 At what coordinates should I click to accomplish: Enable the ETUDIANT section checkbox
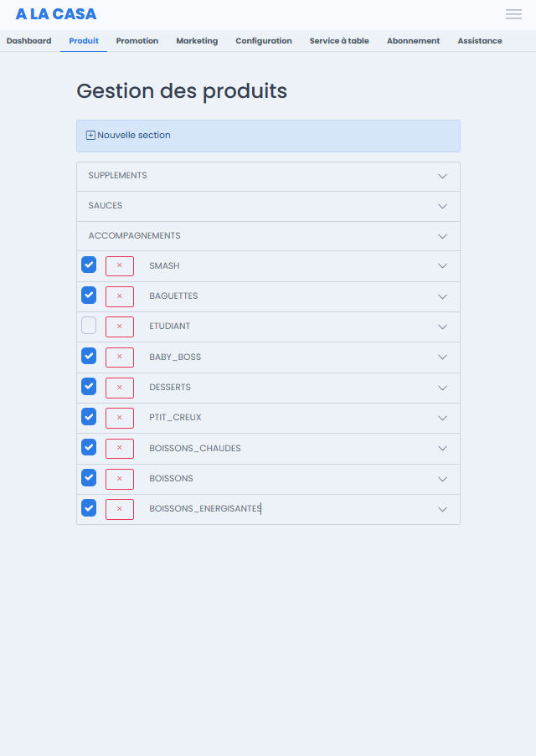[x=89, y=326]
